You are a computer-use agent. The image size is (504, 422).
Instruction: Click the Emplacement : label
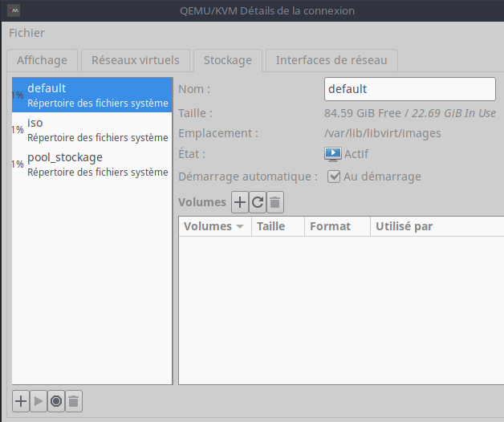click(218, 133)
